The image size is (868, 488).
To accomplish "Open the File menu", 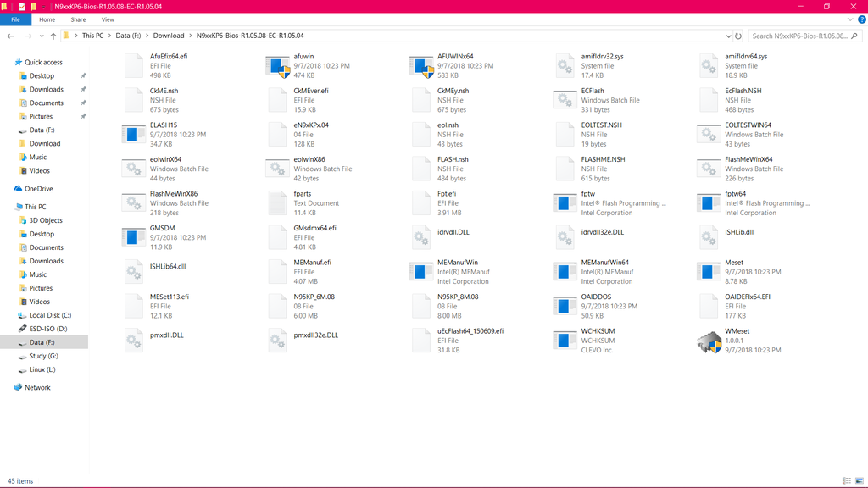I will (x=15, y=19).
